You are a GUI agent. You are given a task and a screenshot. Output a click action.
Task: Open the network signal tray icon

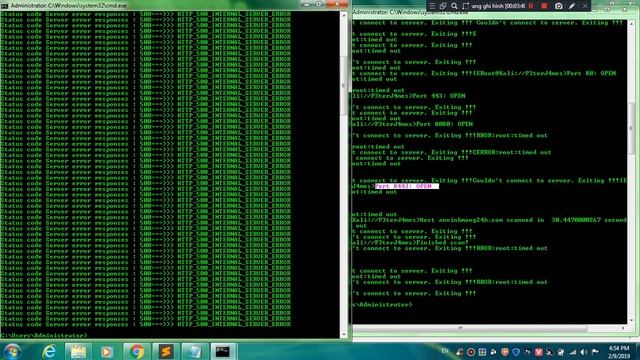point(573,352)
